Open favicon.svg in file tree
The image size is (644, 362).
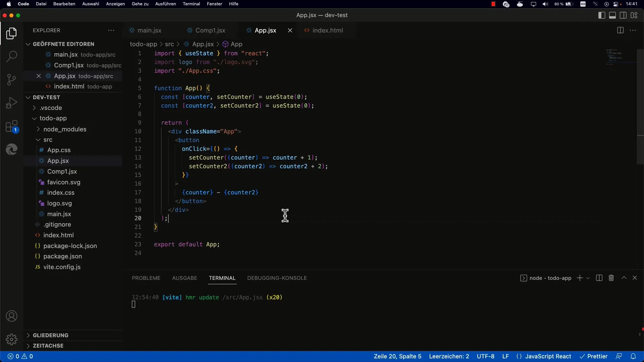point(73,182)
